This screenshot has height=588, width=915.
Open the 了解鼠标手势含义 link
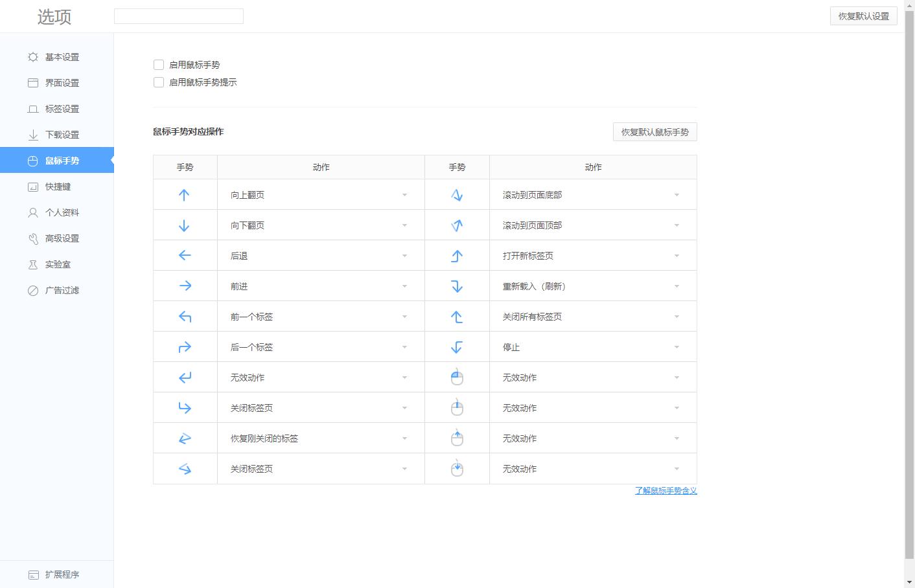coord(666,491)
